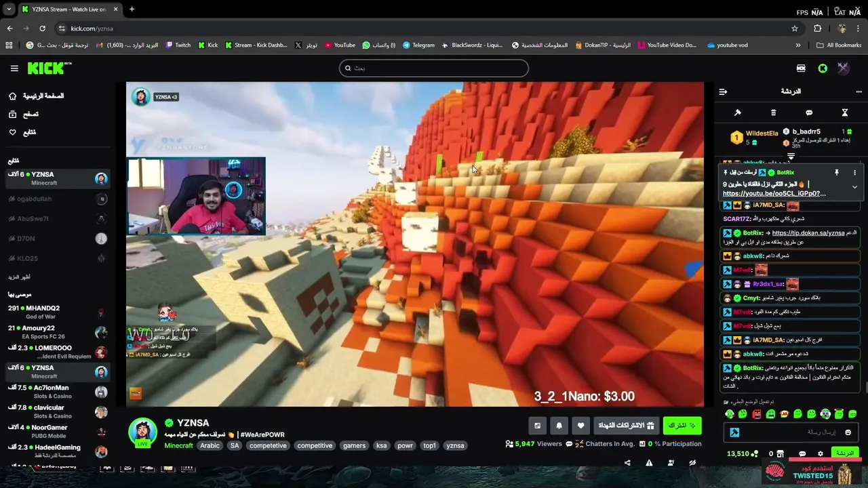Screen dimensions: 868x488
Task: Toggle the crossed-eye hide icon under the stream
Action: click(692, 464)
